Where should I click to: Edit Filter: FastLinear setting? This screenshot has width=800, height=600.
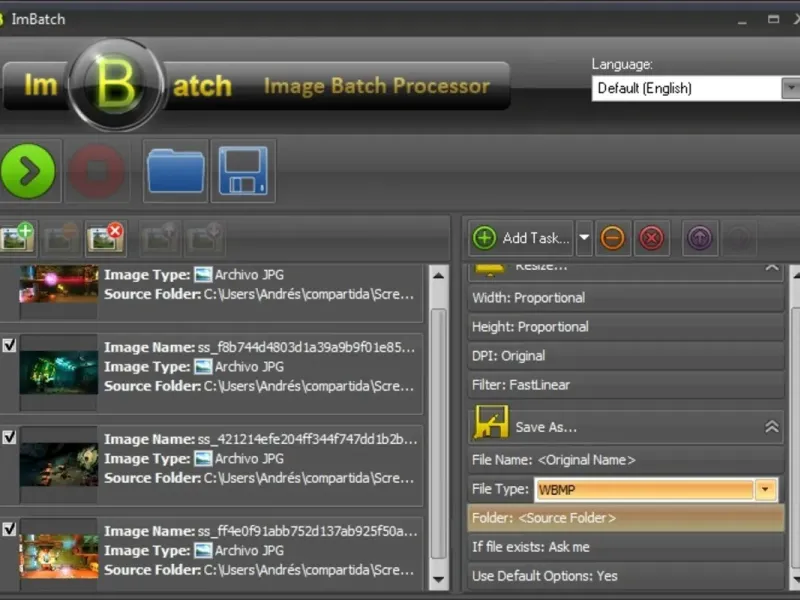pyautogui.click(x=626, y=385)
